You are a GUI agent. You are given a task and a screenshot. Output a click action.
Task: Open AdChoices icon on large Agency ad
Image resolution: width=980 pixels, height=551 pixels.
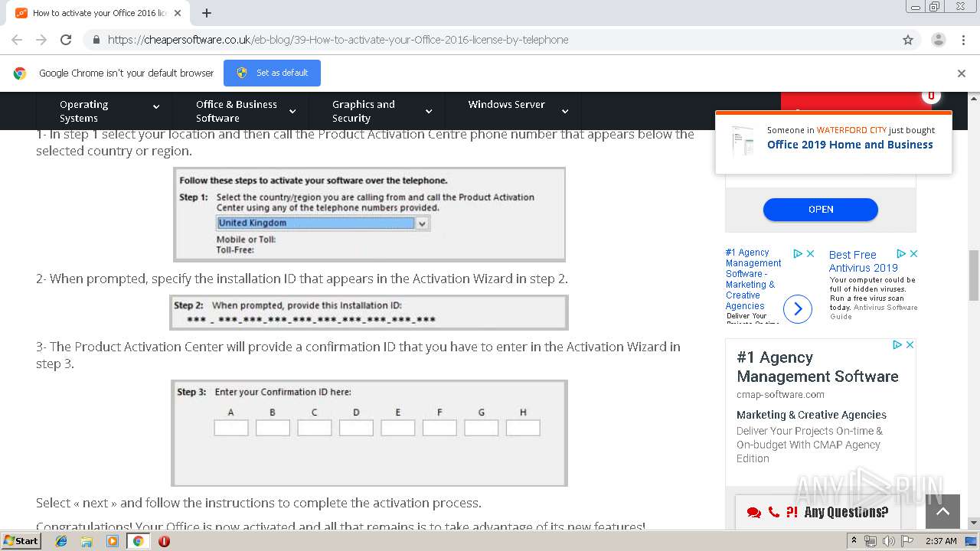897,345
